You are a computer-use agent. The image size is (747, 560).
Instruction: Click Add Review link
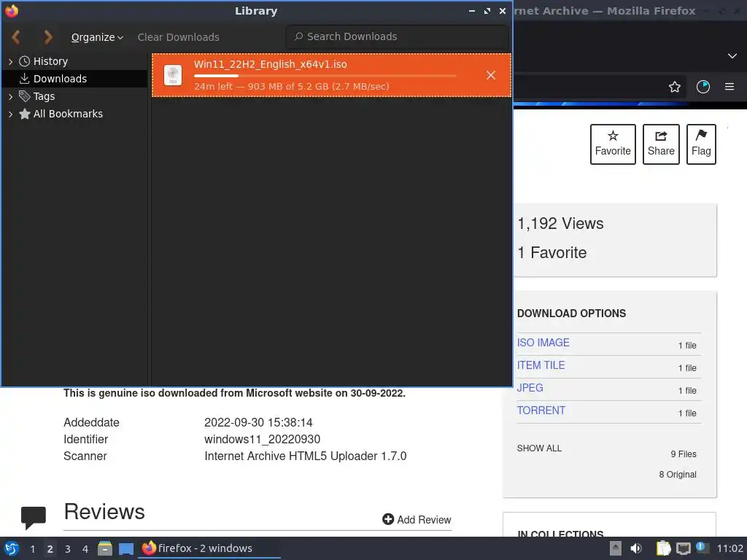tap(424, 519)
